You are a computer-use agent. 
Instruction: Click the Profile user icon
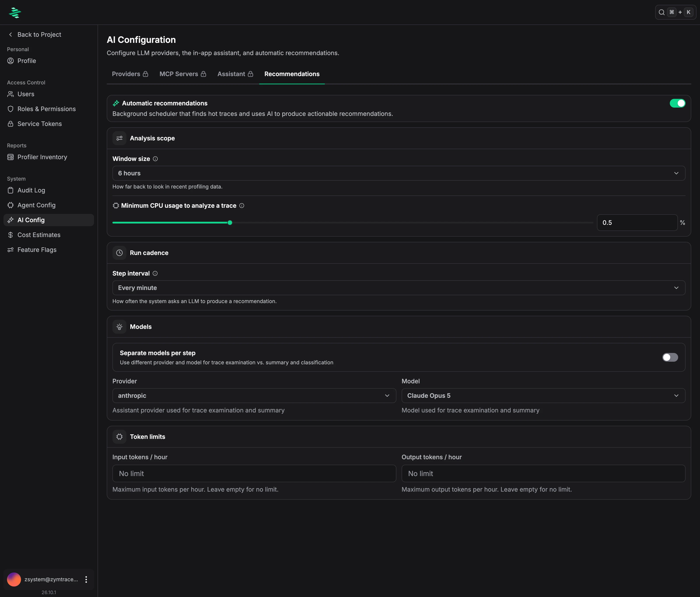point(10,61)
